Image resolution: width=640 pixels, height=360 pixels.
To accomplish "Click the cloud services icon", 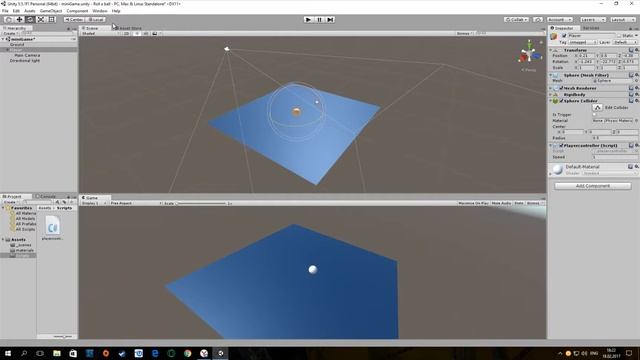I will point(538,20).
